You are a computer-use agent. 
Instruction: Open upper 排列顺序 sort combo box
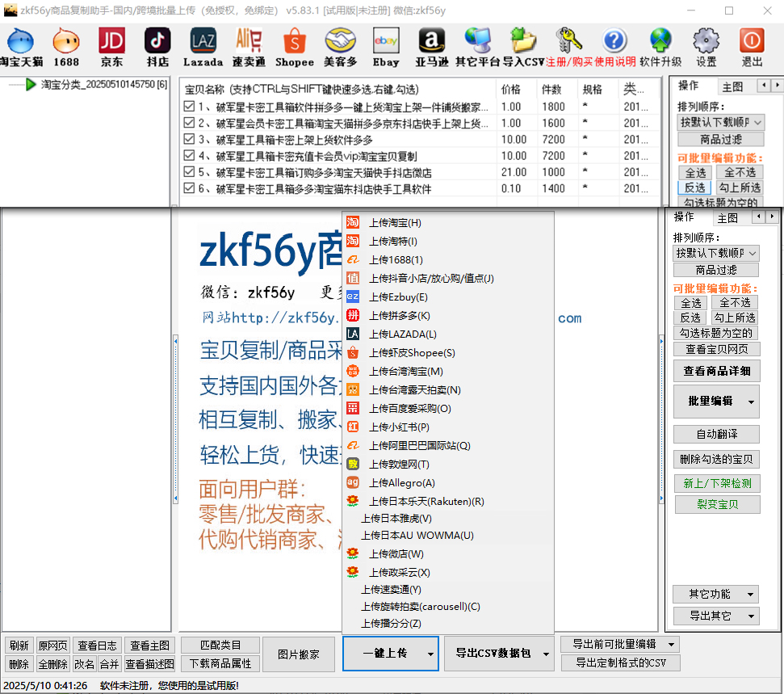pyautogui.click(x=720, y=122)
